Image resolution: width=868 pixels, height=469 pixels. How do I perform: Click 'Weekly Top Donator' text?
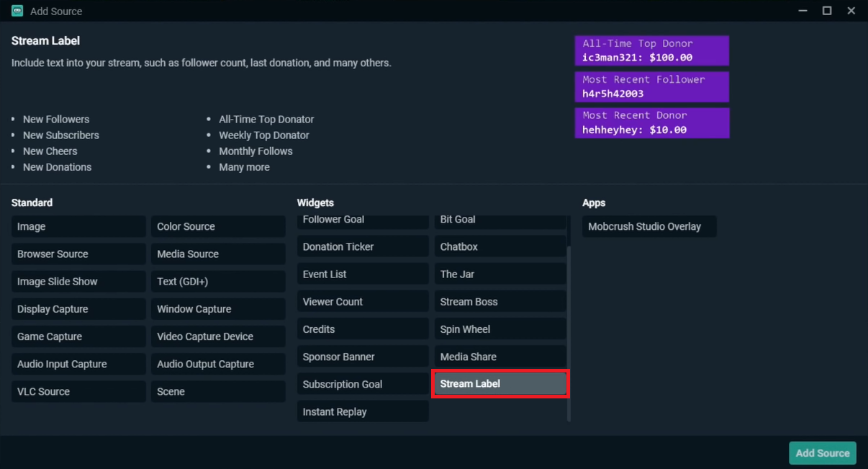point(264,135)
